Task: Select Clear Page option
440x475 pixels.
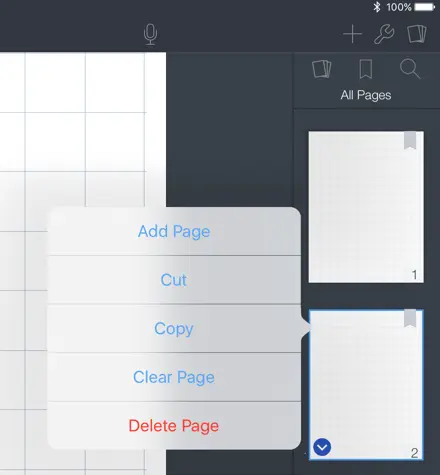Action: pyautogui.click(x=174, y=377)
